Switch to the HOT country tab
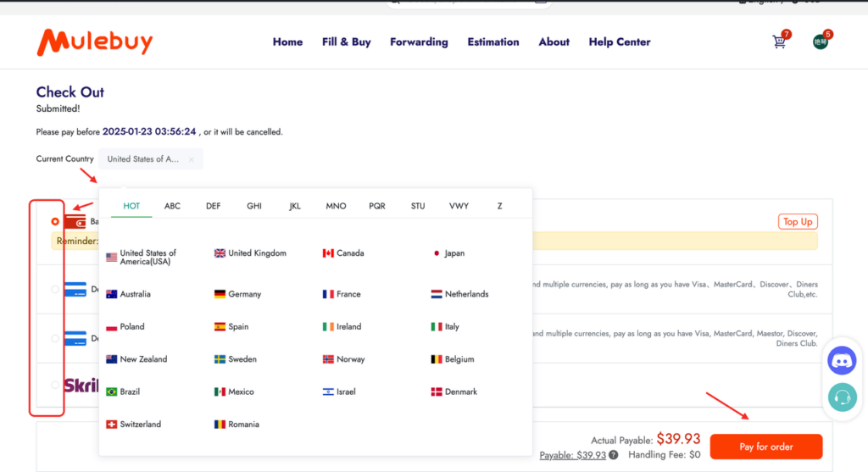This screenshot has height=472, width=868. point(131,206)
